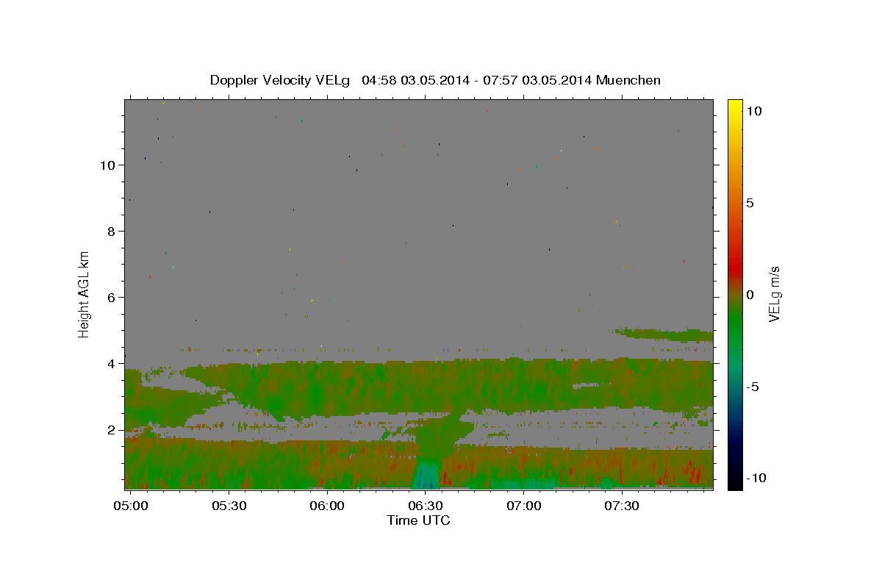The height and width of the screenshot is (588, 882).
Task: Click the yellow top of the colorbar
Action: click(735, 104)
